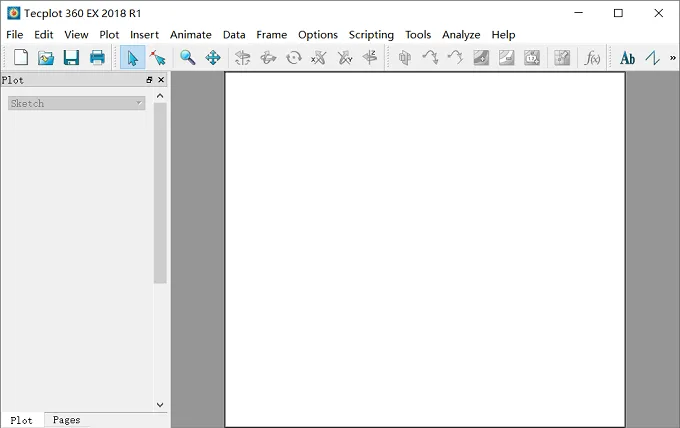Expand the toolbar overflow chevron

pos(673,57)
